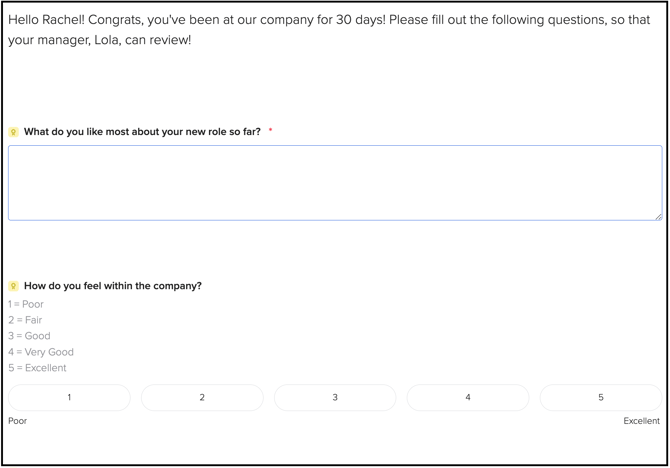
Task: Choose rating 2 on the scale
Action: pyautogui.click(x=202, y=398)
